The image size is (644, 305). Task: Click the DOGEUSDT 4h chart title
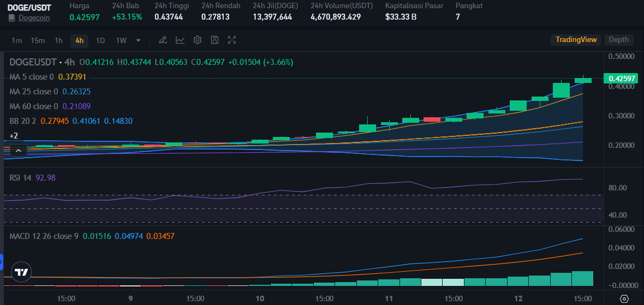coord(43,62)
